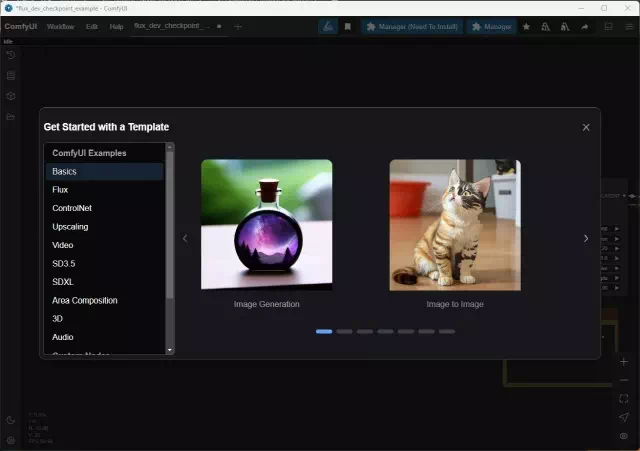Show next templates with right chevron

(586, 238)
